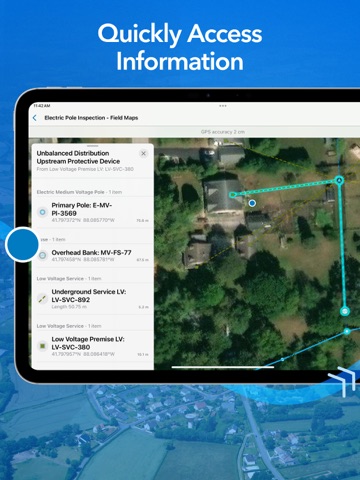Tap the teal service endpoint on the house roof
This screenshot has width=360, height=480.
[233, 194]
